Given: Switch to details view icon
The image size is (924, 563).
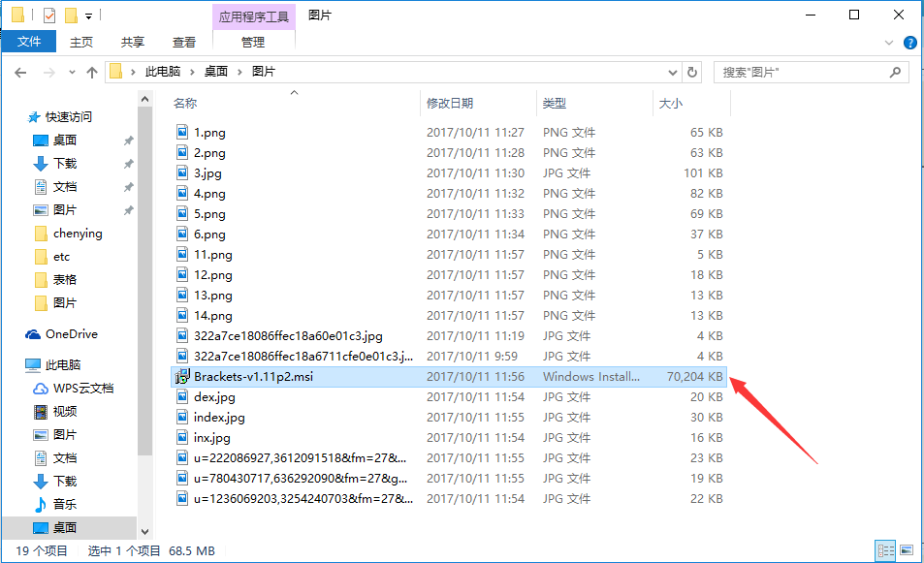Looking at the screenshot, I should click(885, 550).
